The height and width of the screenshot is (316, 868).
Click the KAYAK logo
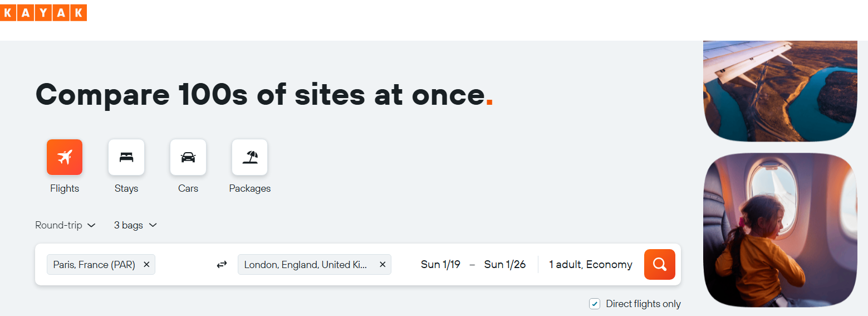(x=43, y=13)
